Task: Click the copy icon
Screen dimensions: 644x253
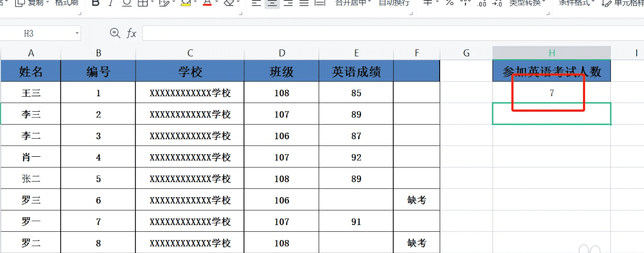Action: point(20,3)
